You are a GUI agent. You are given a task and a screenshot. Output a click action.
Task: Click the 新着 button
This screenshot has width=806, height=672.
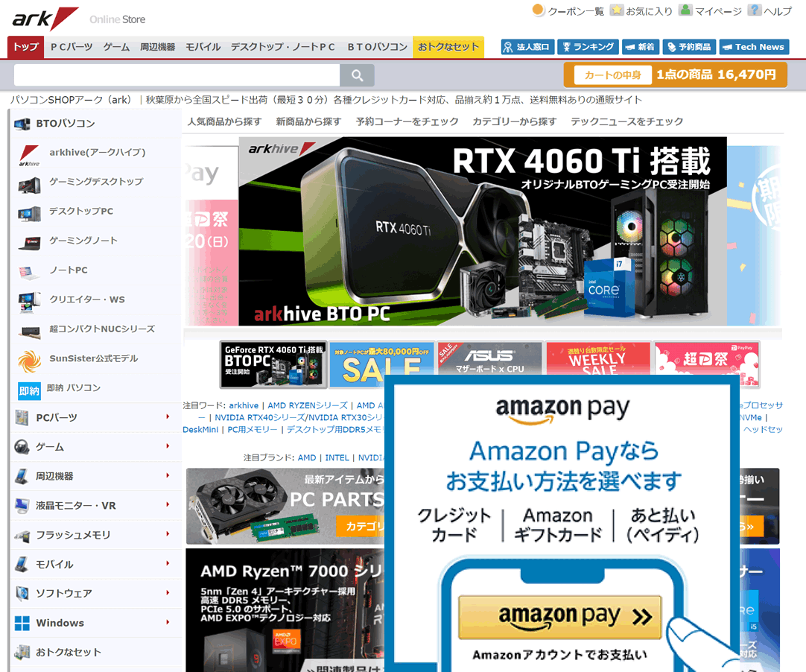click(641, 47)
